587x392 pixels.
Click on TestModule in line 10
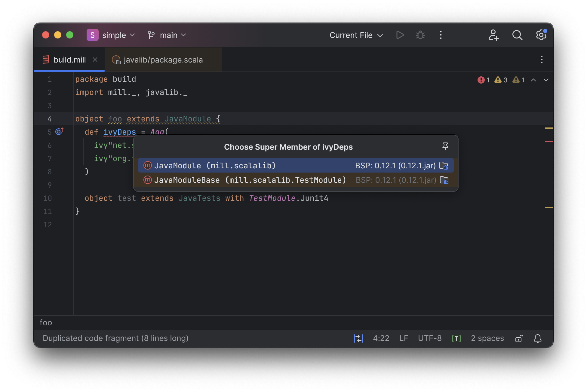pos(272,198)
